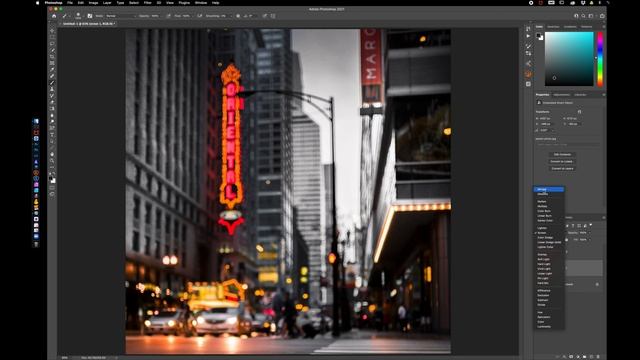Click the foreground color swatch in the Color panel

pos(538,36)
